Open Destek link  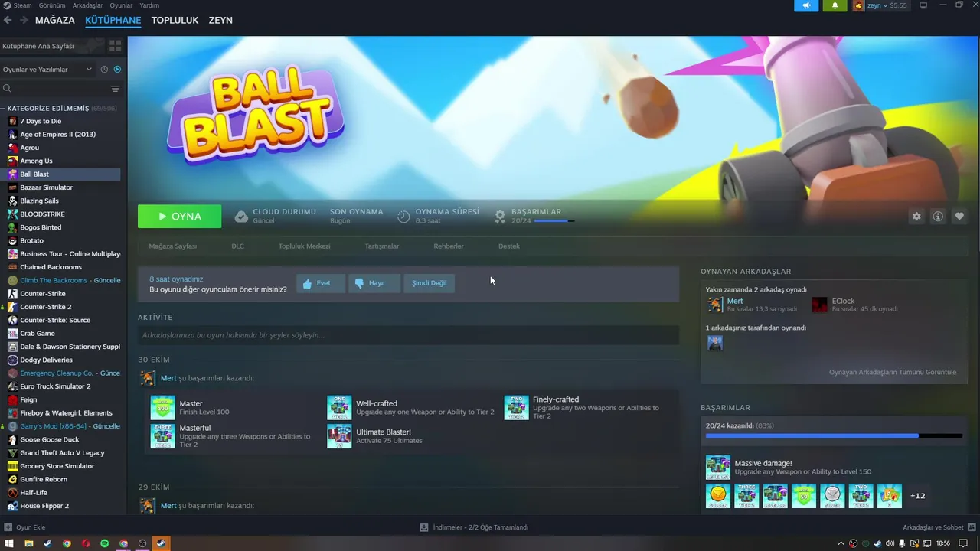508,246
